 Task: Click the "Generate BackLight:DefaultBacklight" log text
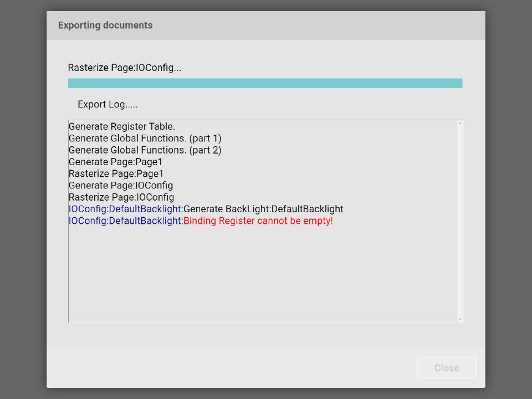pos(263,209)
